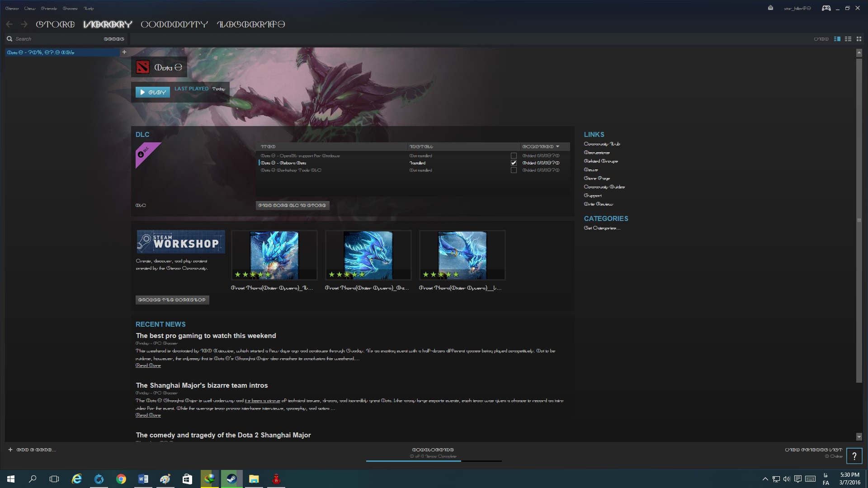868x488 pixels.
Task: Click the Play button for Dota 2
Action: [153, 92]
